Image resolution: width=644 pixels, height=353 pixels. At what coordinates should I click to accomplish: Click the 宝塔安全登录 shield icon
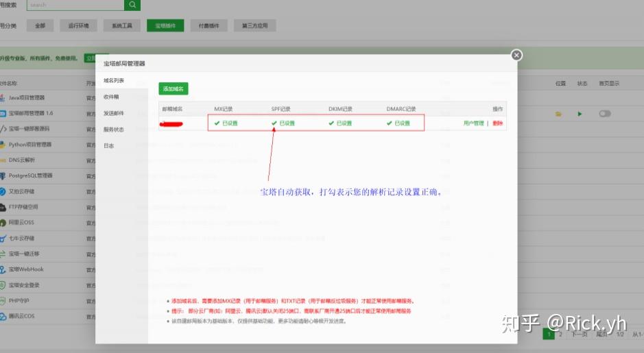[3, 285]
